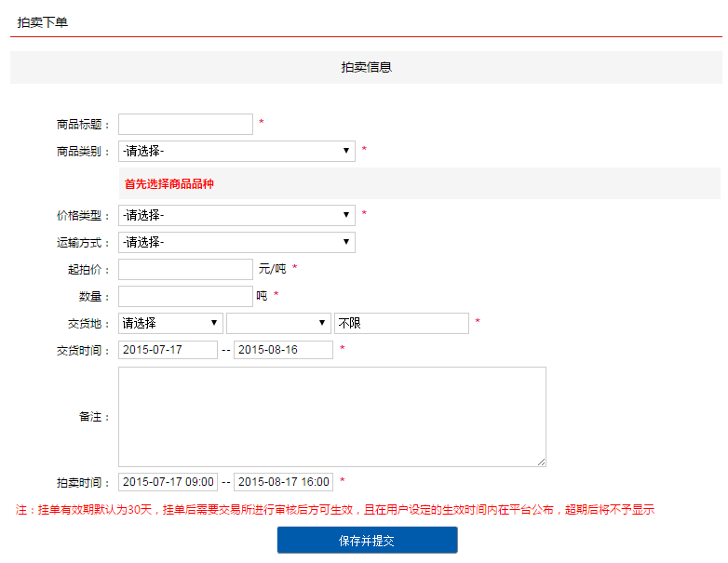Click the 拍卖时间 start field 2015-07-17 09:00
This screenshot has height=563, width=728.
[168, 482]
